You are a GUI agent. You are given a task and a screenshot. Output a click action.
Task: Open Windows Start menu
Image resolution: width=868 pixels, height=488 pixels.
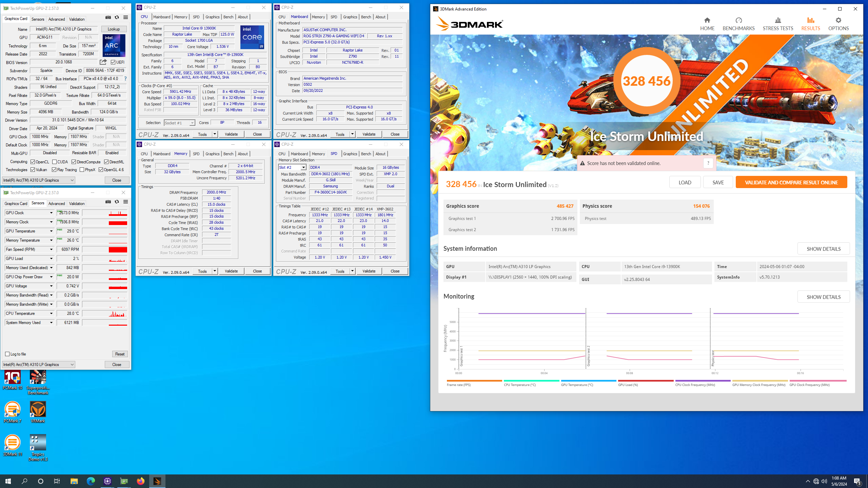pyautogui.click(x=8, y=481)
